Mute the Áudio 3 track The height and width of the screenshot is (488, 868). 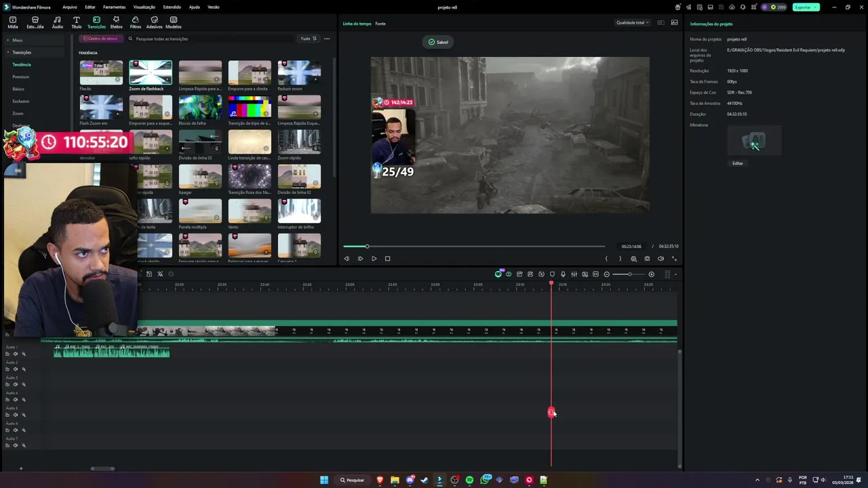pos(15,384)
